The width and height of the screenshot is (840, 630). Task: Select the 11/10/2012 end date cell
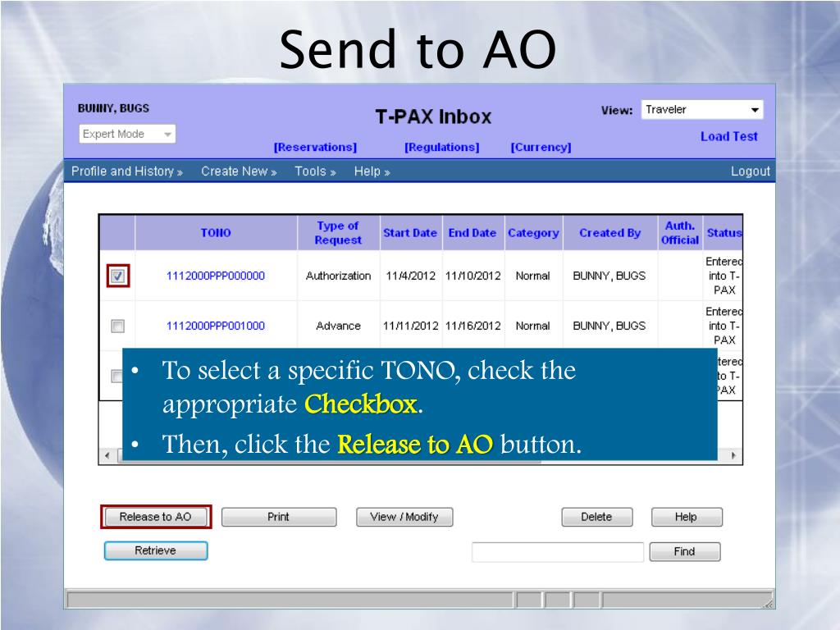click(473, 276)
